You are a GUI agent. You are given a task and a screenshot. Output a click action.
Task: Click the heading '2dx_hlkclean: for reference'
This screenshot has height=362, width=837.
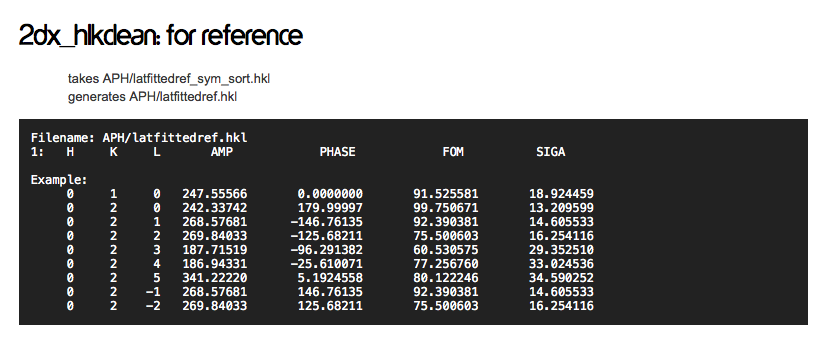(x=161, y=36)
